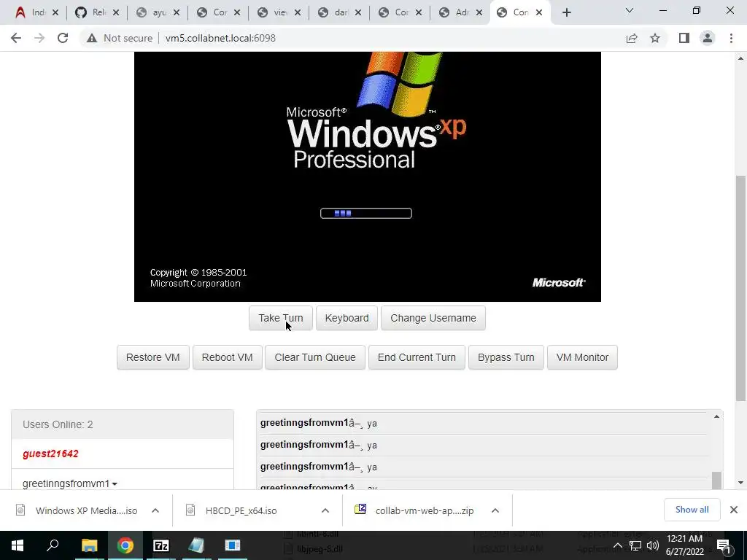
Task: Click first greetinngsfromvm1 ya chat message
Action: pyautogui.click(x=319, y=424)
